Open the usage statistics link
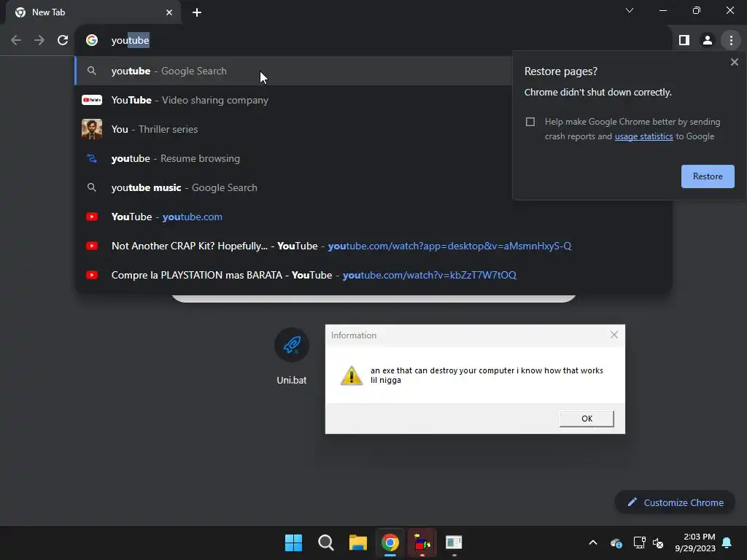Image resolution: width=747 pixels, height=560 pixels. click(x=643, y=136)
